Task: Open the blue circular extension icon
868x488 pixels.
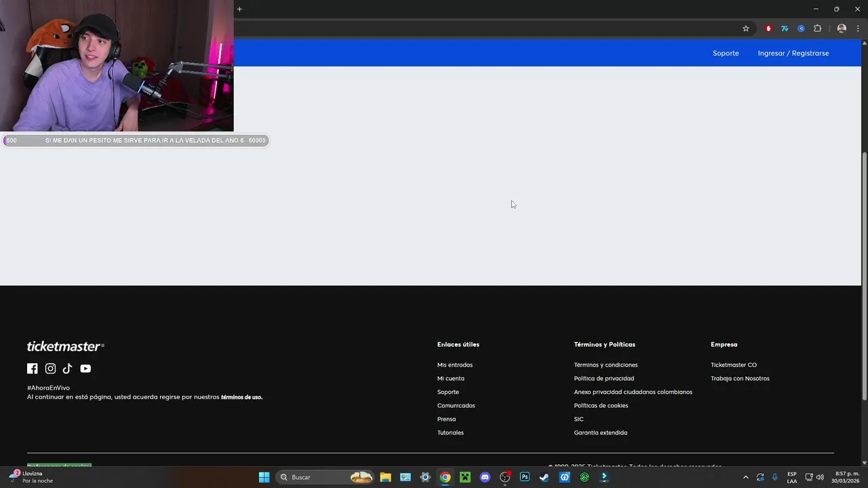Action: point(801,28)
